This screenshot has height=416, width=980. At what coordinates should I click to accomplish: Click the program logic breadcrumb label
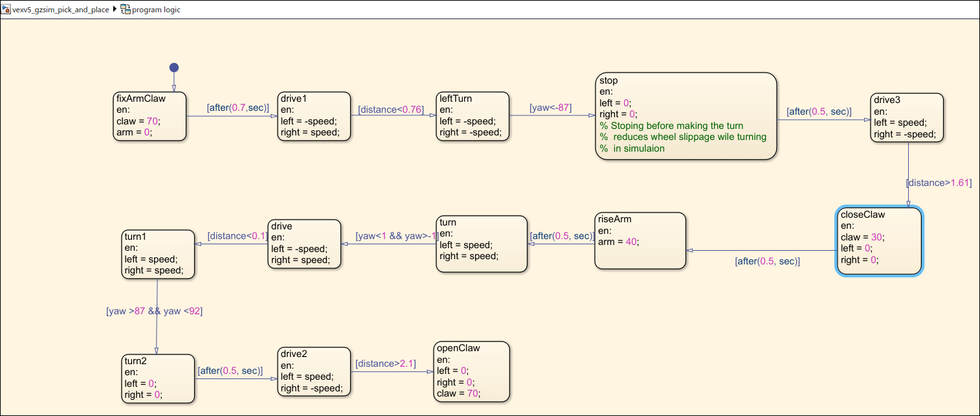pyautogui.click(x=156, y=10)
